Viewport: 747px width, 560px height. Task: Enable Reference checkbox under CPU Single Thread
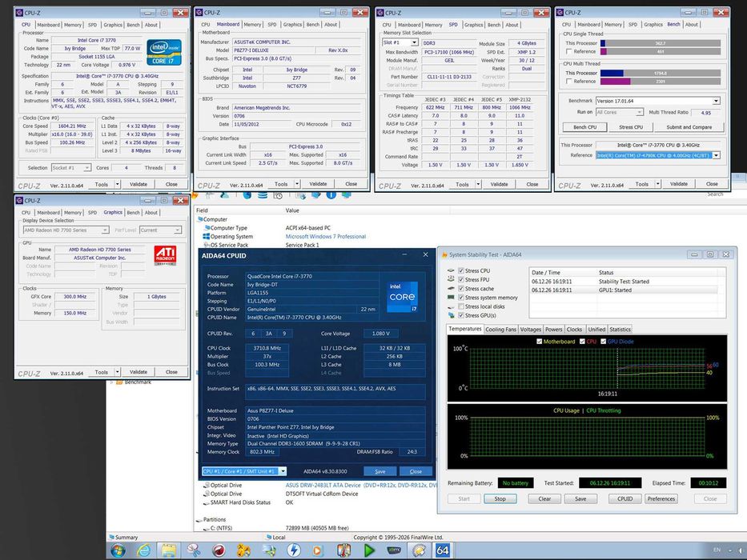pyautogui.click(x=568, y=51)
